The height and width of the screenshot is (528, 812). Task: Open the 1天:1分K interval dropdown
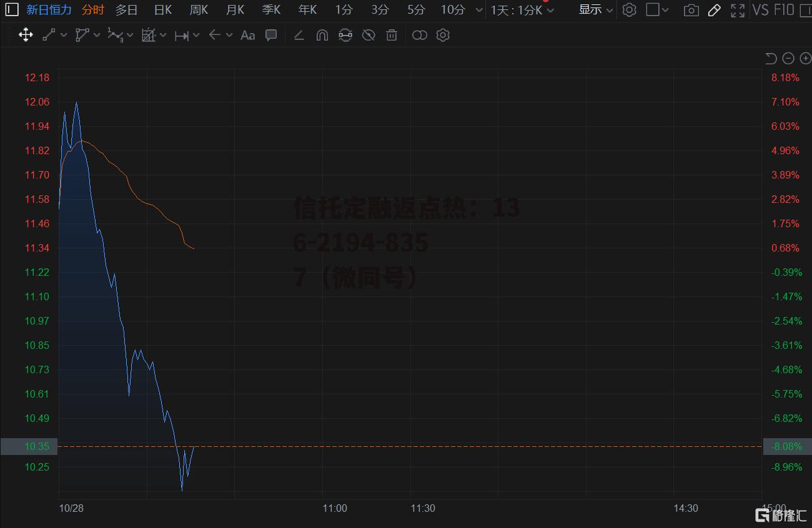tap(523, 10)
